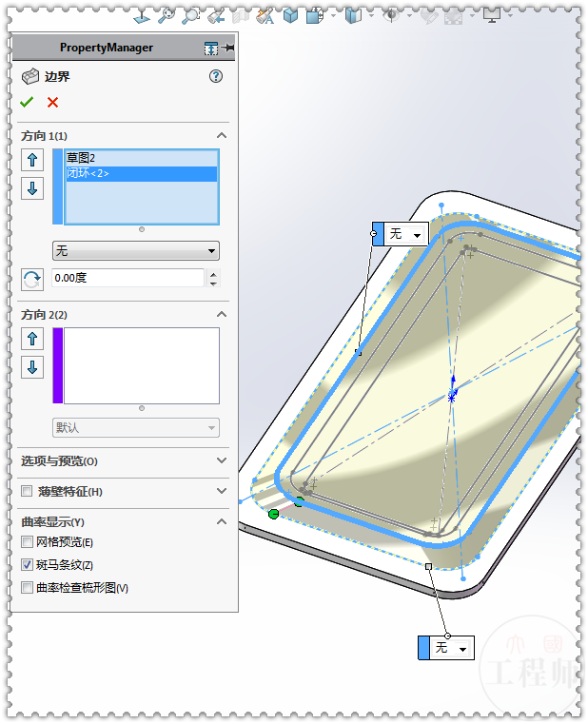588x724 pixels.
Task: Click the Normal To view icon
Action: 142,17
